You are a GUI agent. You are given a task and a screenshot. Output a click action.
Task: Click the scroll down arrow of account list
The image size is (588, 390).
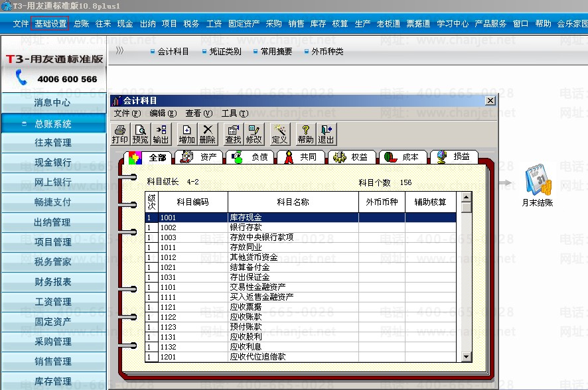[466, 357]
